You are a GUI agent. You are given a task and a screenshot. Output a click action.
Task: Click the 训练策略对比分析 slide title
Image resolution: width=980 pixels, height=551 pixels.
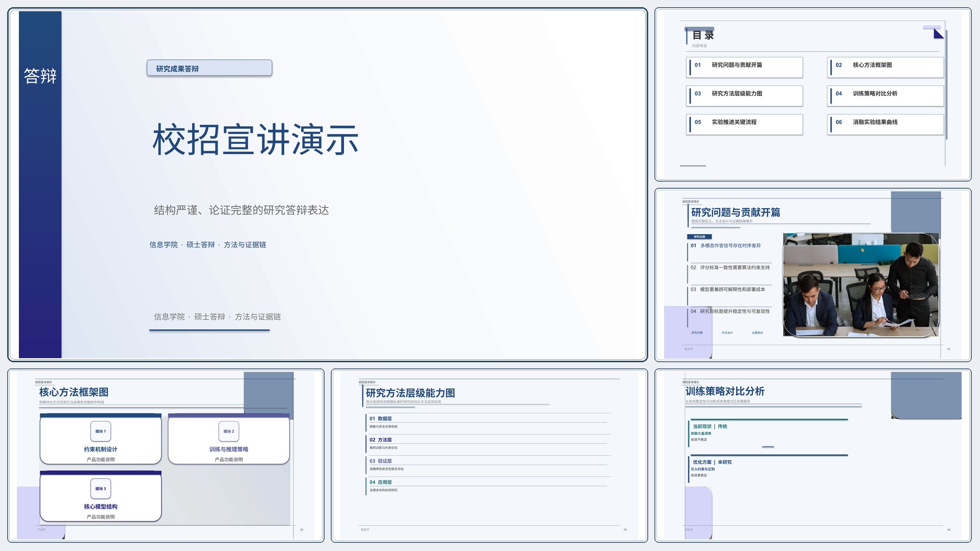[x=725, y=391]
